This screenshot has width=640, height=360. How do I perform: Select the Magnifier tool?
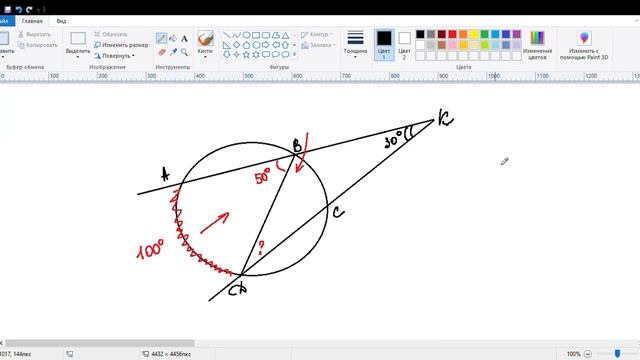[184, 52]
